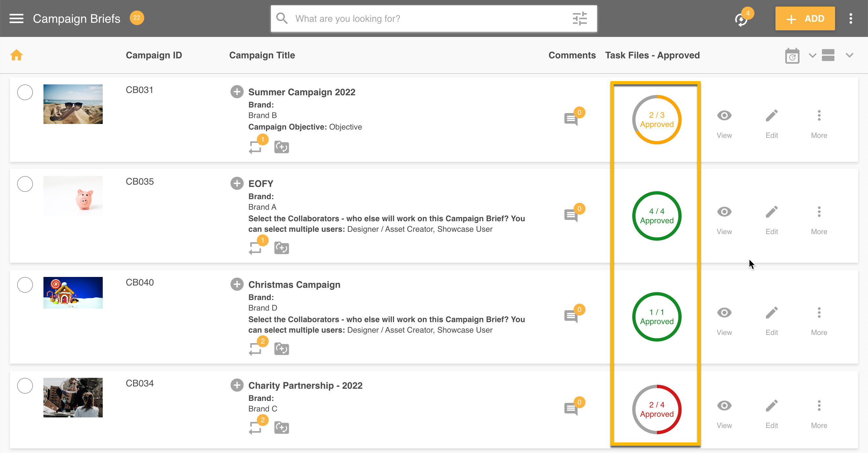Open search filter options icon
Image resolution: width=868 pixels, height=453 pixels.
point(580,18)
